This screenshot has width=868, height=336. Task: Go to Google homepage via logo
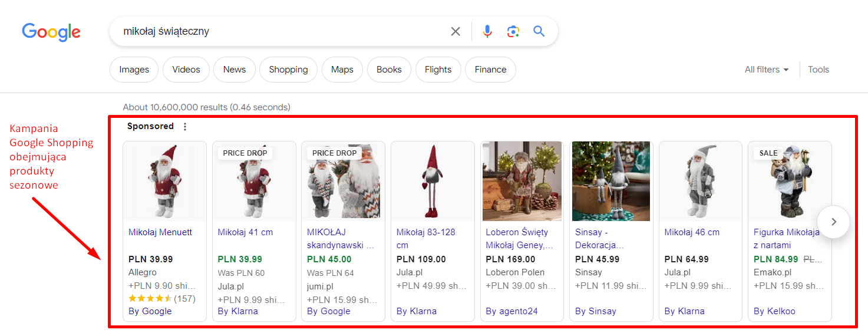pyautogui.click(x=51, y=32)
